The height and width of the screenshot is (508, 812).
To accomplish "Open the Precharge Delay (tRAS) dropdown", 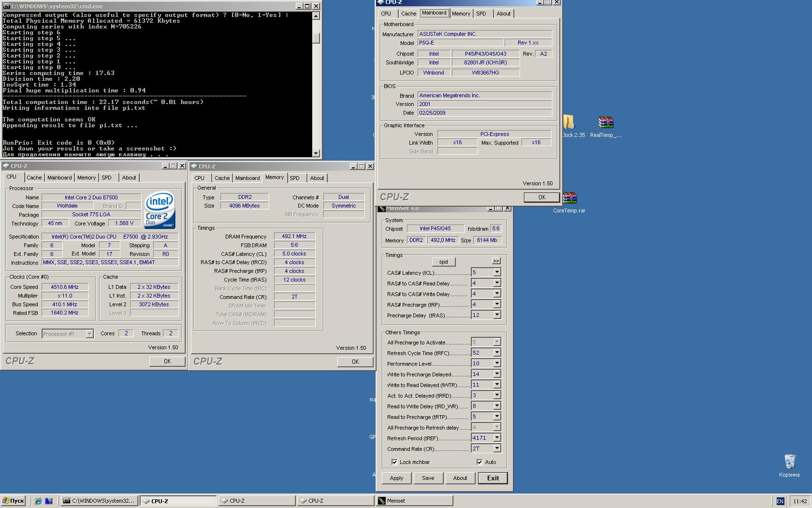I will coord(496,315).
